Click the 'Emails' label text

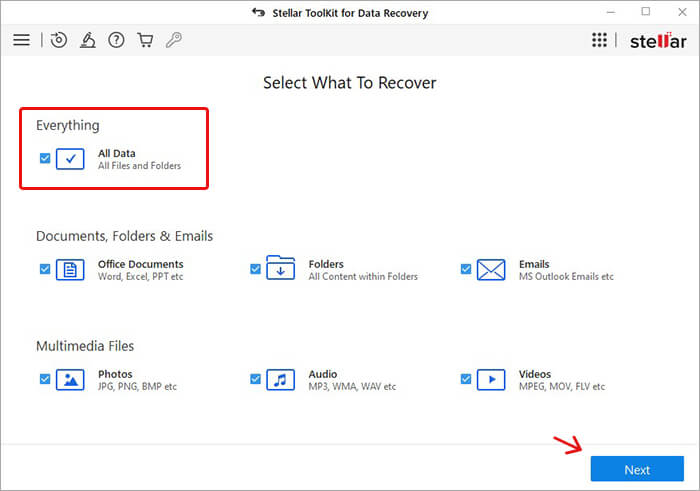pyautogui.click(x=534, y=264)
